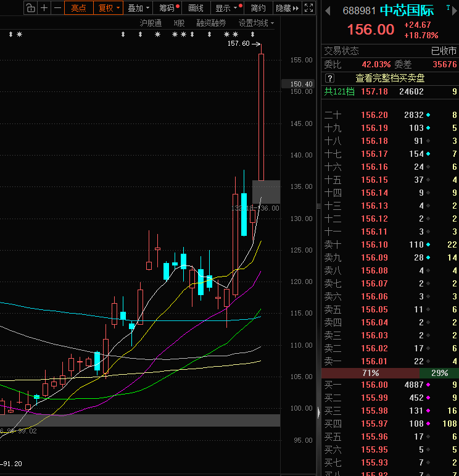Viewport: 459px width, 476px height.
Task: Click magenta diamond on 买二 155.99 row
Action: click(x=428, y=398)
